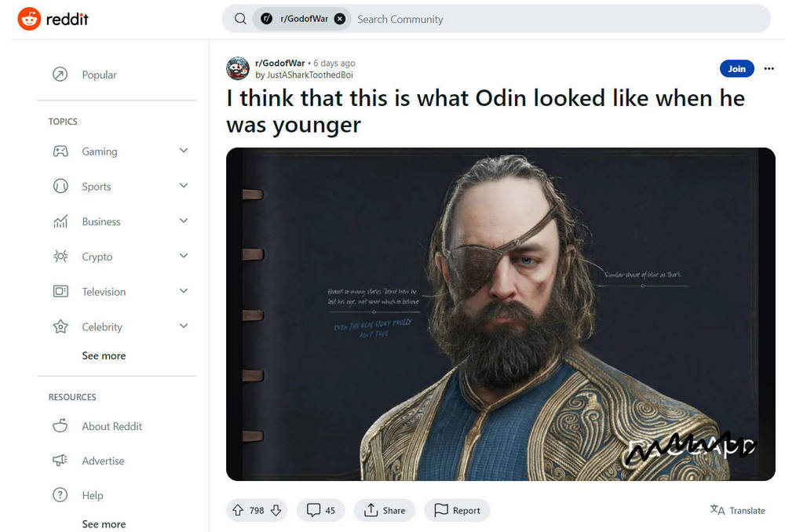Expand the Sports topic chevron
785x532 pixels.
pyautogui.click(x=184, y=186)
